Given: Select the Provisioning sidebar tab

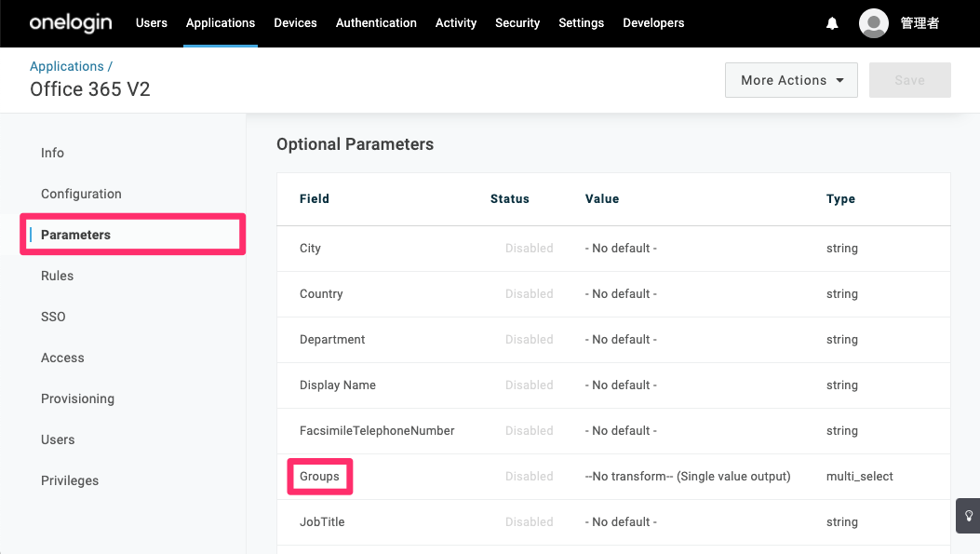Looking at the screenshot, I should pos(77,399).
